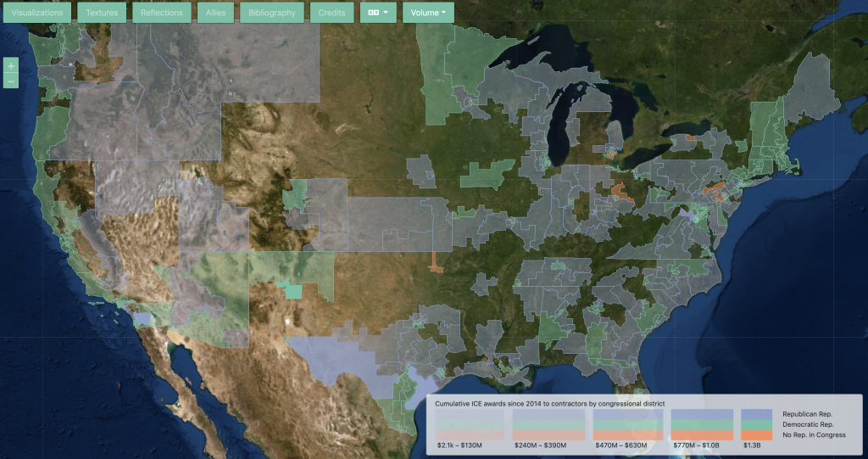Viewport: 868px width, 459px height.
Task: Show the Credits page
Action: click(332, 13)
